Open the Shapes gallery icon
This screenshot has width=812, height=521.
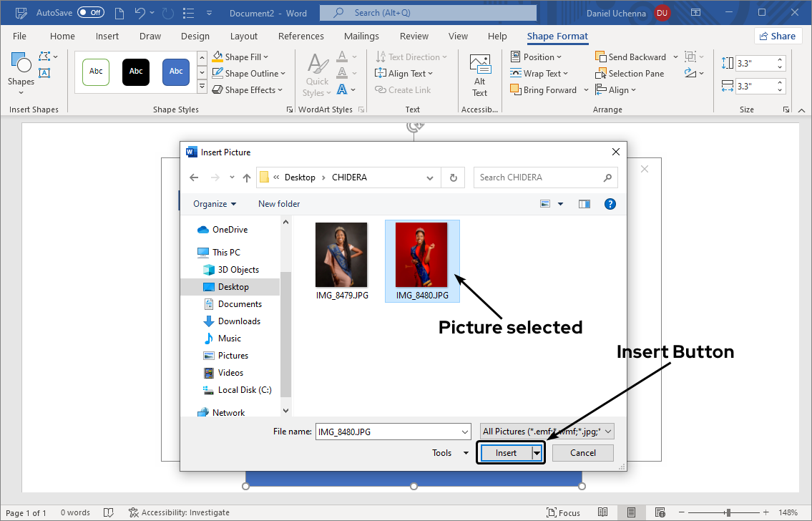click(21, 67)
